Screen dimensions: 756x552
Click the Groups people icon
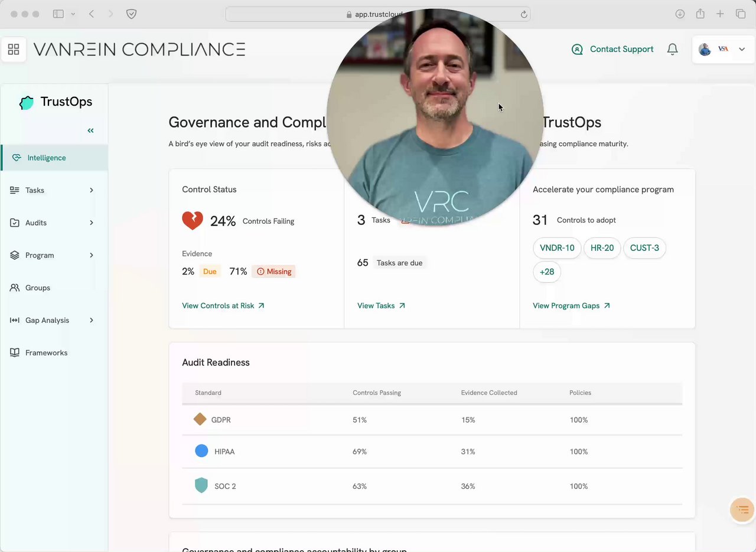[x=15, y=288]
